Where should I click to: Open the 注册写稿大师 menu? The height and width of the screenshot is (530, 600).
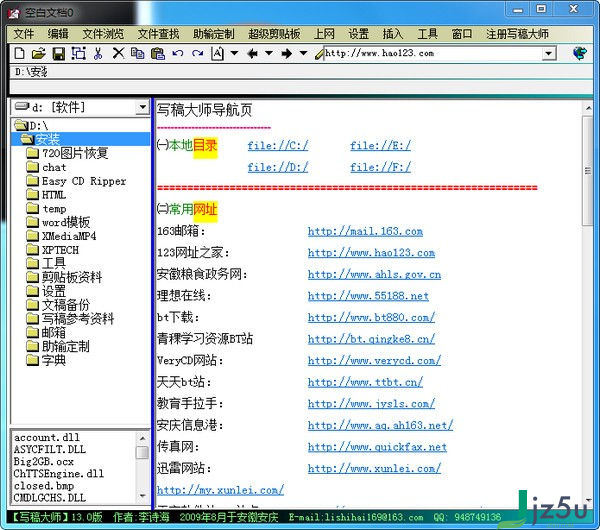click(517, 34)
